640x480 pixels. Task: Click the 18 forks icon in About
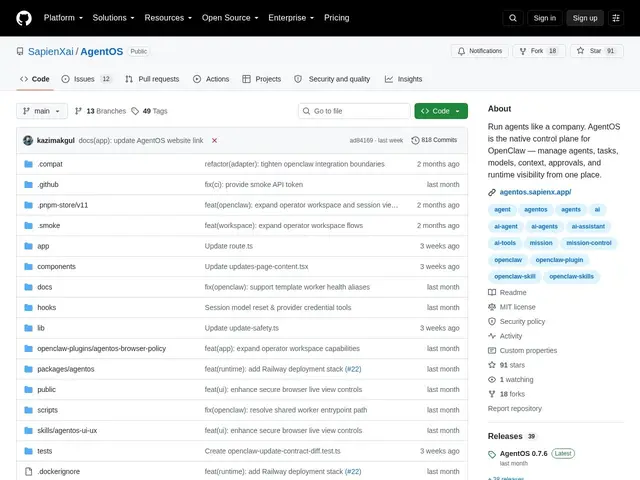[492, 394]
